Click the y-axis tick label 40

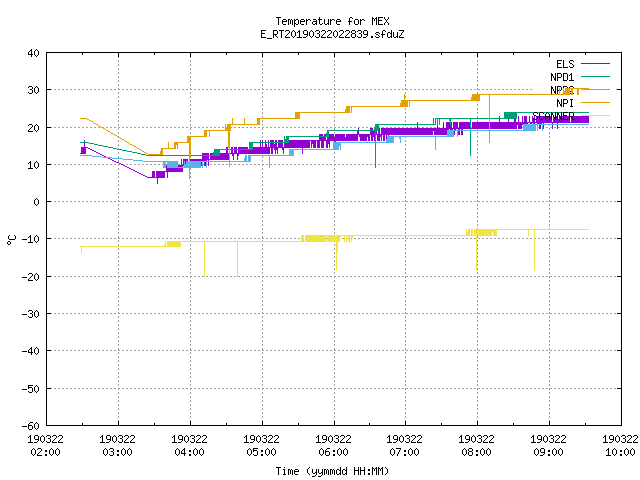[33, 53]
